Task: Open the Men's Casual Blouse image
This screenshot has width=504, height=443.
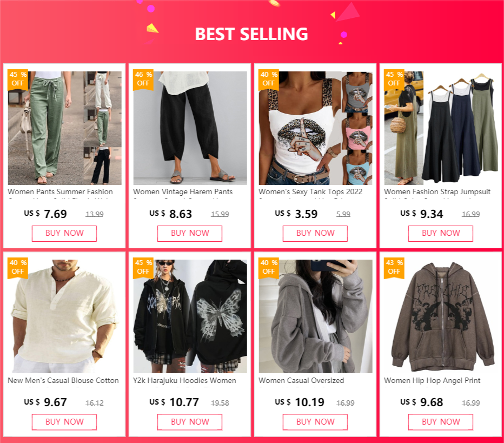Action: 64,316
